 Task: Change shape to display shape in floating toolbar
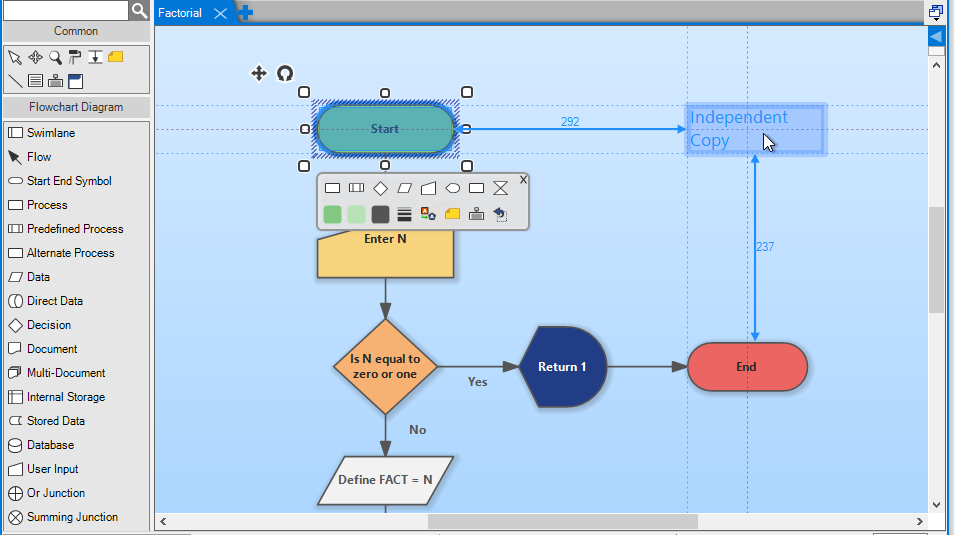tap(453, 188)
